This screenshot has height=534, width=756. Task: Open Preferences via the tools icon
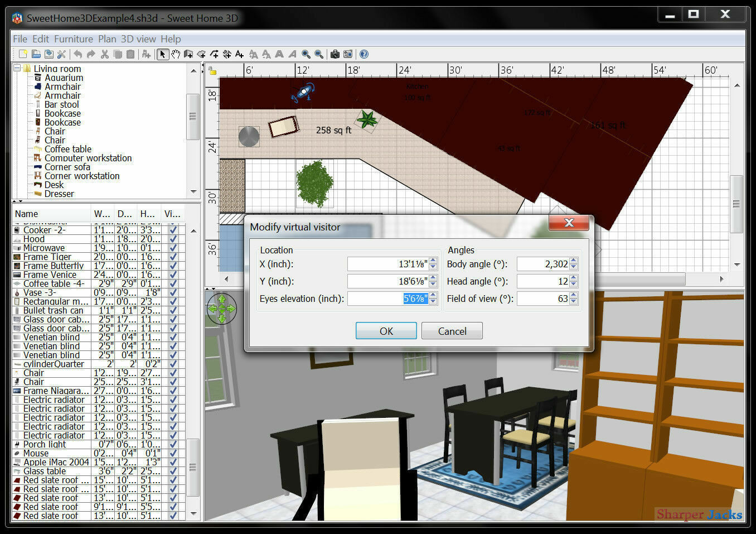(61, 54)
